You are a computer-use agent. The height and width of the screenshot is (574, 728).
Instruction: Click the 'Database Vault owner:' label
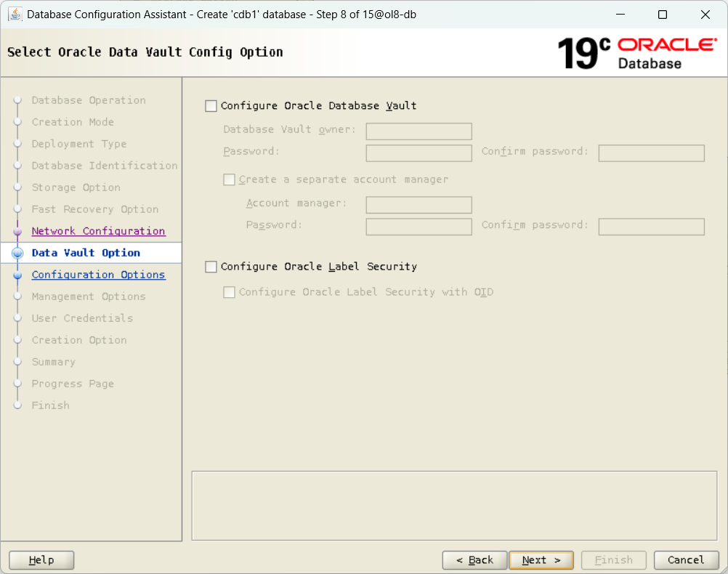click(290, 129)
